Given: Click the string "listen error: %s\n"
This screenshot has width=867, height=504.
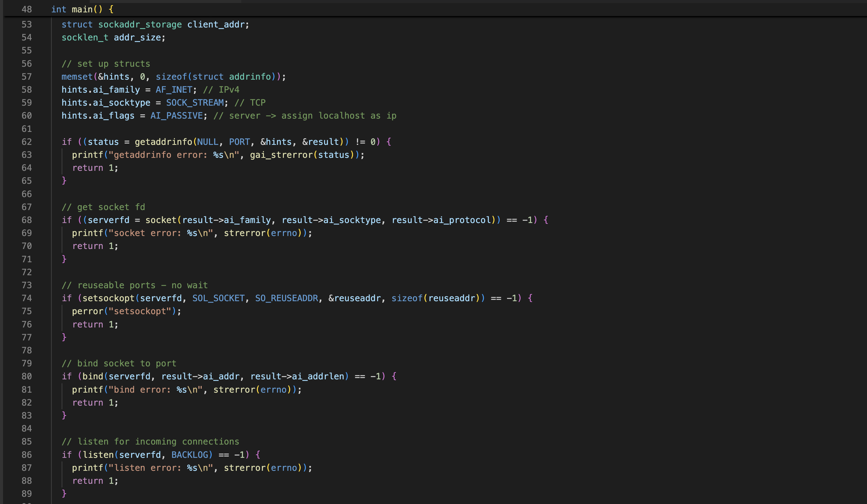Looking at the screenshot, I should (161, 468).
